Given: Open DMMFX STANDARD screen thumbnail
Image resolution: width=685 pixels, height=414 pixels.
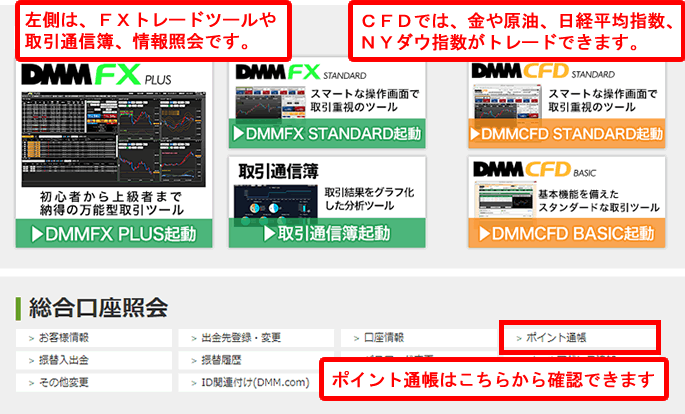Looking at the screenshot, I should [270, 103].
